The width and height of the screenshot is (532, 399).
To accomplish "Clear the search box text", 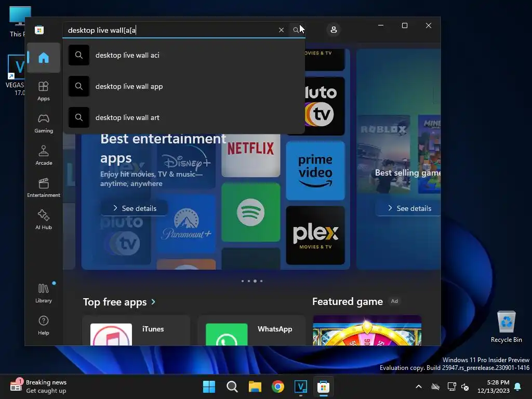I will 281,30.
